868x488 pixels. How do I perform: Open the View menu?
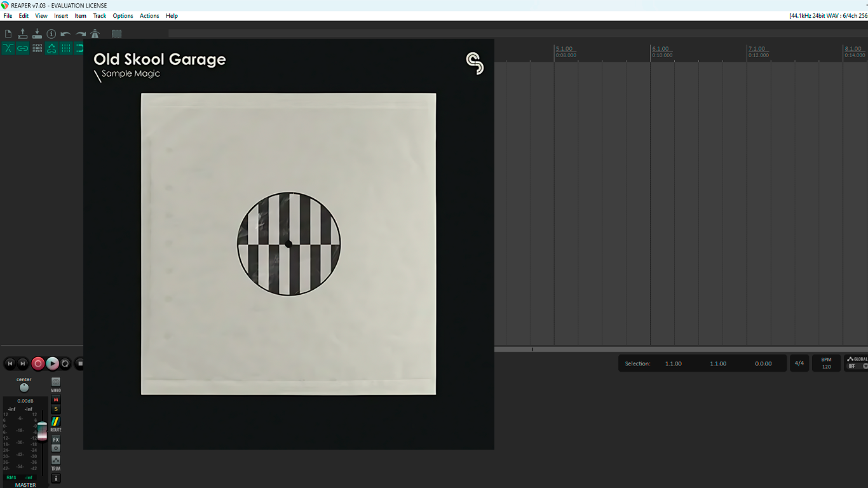point(41,16)
